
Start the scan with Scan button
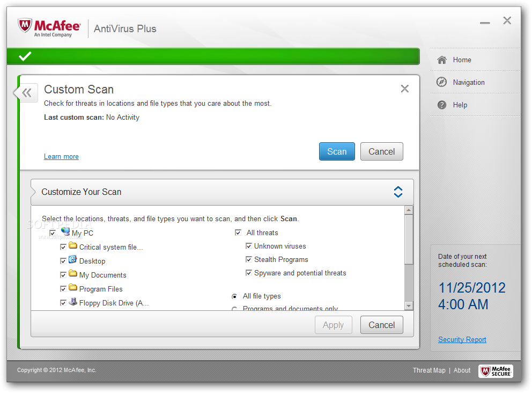pyautogui.click(x=337, y=151)
